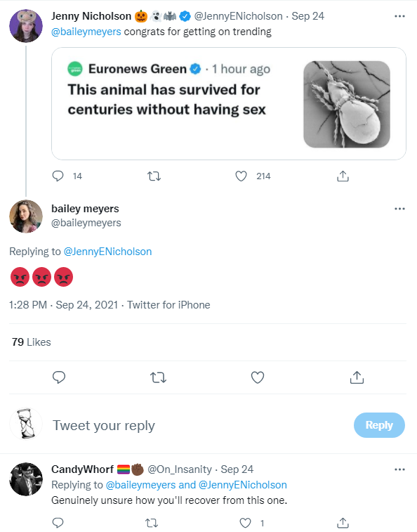This screenshot has width=417, height=532.
Task: Open Jenny Nicholson's profile avatar
Action: pyautogui.click(x=26, y=26)
